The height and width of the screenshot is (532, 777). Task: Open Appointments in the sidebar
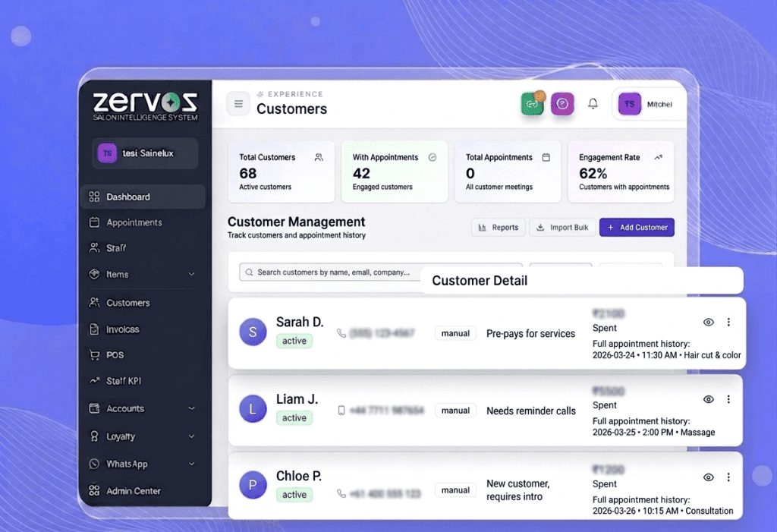click(x=134, y=222)
